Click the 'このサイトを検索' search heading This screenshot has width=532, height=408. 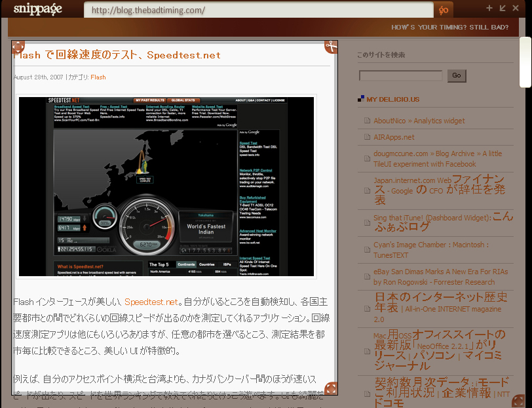(381, 54)
